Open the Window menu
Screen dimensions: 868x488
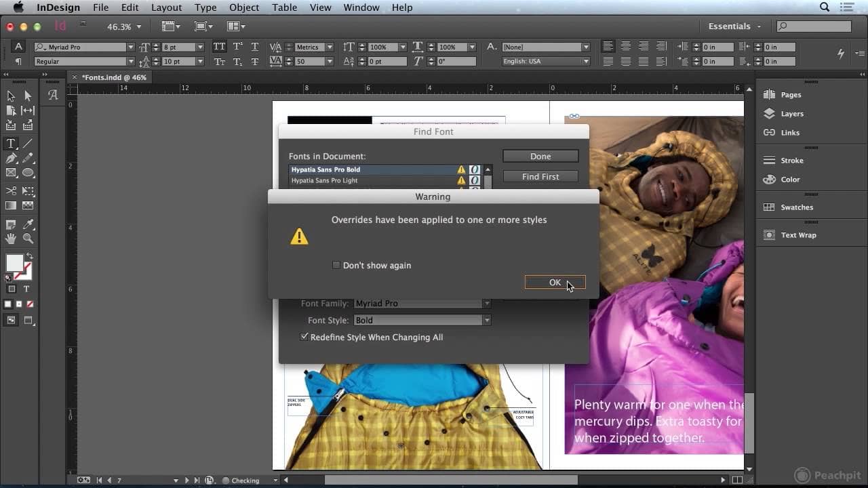[361, 7]
